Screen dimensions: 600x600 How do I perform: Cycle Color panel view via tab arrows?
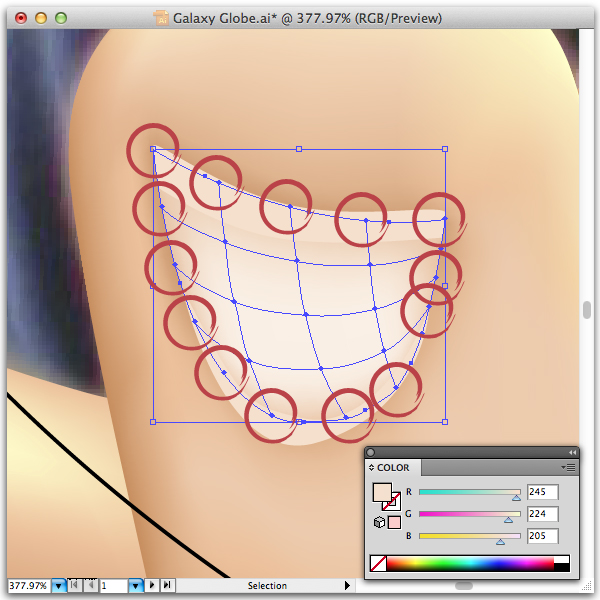371,468
